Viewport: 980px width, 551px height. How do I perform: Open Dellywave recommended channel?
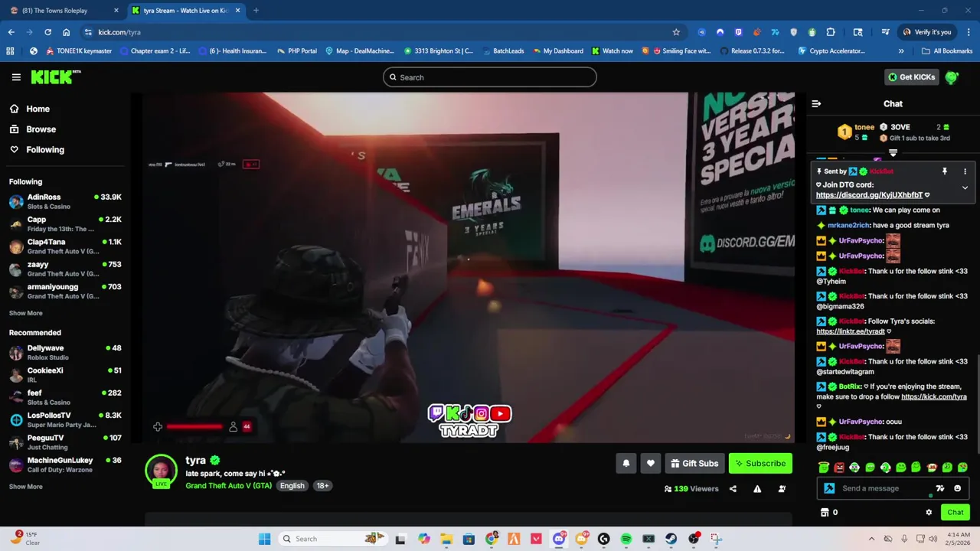65,353
